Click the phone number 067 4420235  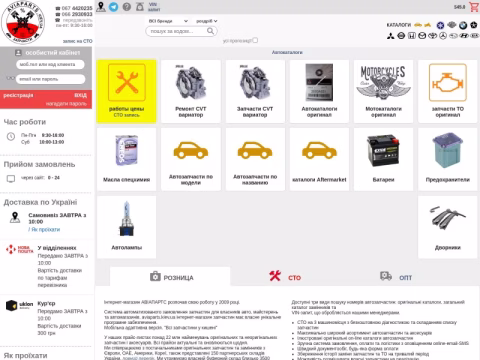point(77,8)
